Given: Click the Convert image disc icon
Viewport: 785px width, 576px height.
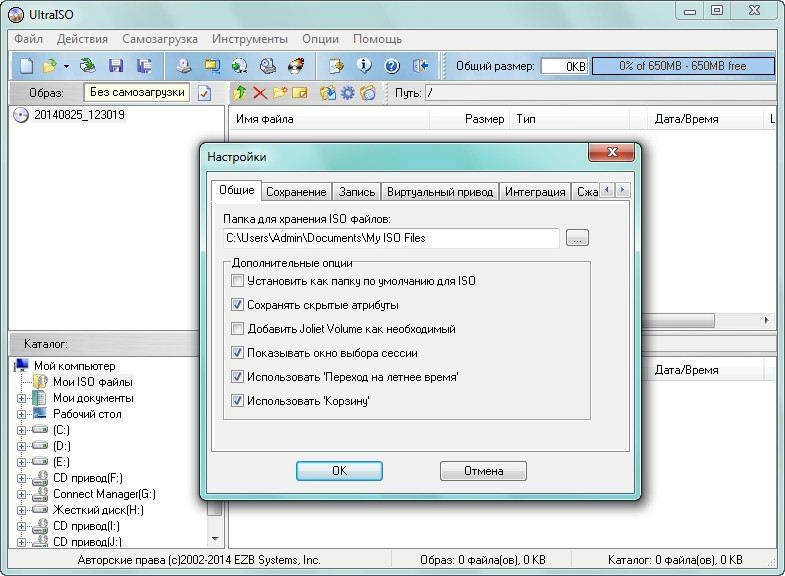Looking at the screenshot, I should (240, 66).
